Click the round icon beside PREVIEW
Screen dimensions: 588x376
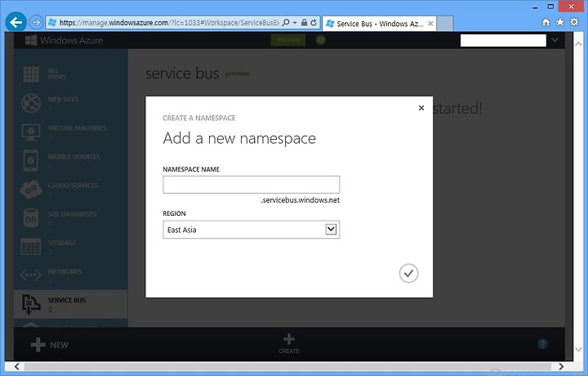tap(321, 40)
